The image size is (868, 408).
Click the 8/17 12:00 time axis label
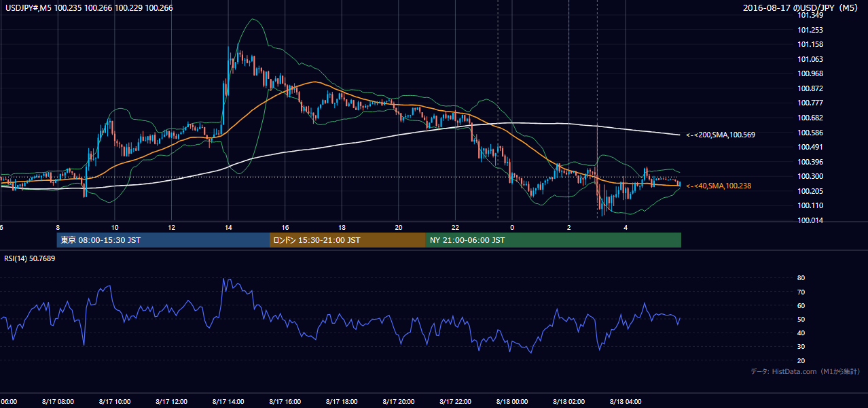[171, 402]
